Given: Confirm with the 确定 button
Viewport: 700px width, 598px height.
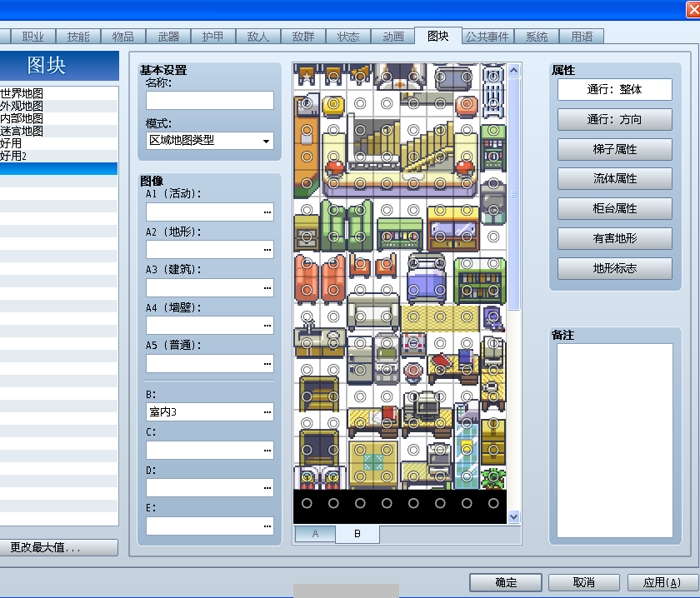Looking at the screenshot, I should 506,582.
